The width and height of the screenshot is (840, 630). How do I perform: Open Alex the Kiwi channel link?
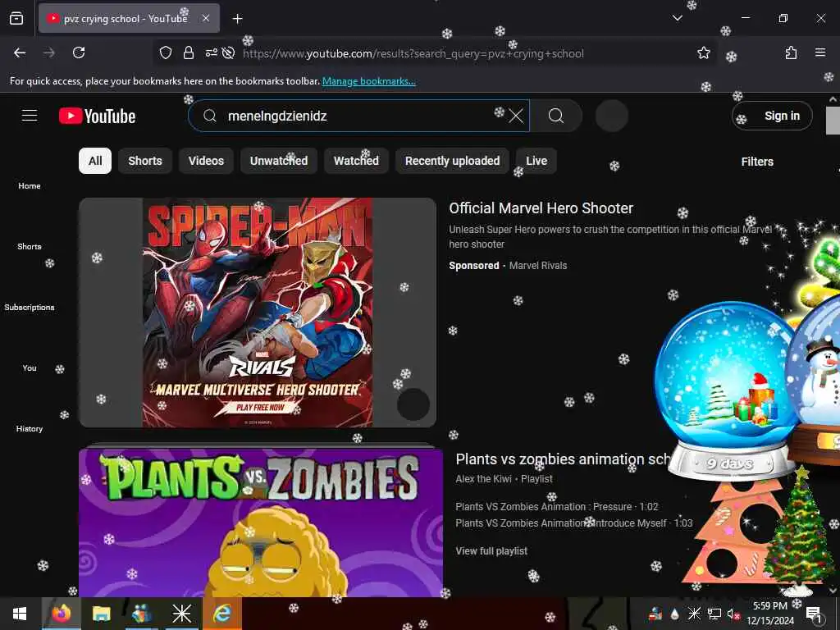pyautogui.click(x=484, y=479)
